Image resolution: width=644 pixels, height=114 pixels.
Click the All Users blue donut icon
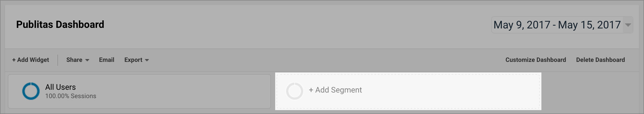pos(31,91)
